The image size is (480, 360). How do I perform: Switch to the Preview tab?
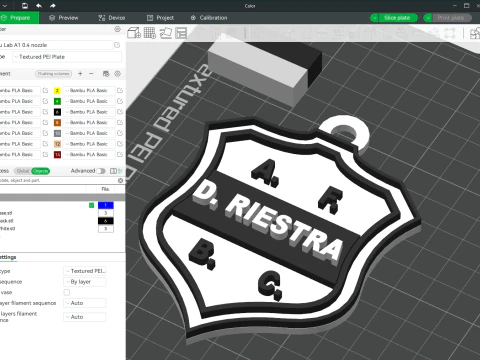pyautogui.click(x=64, y=18)
